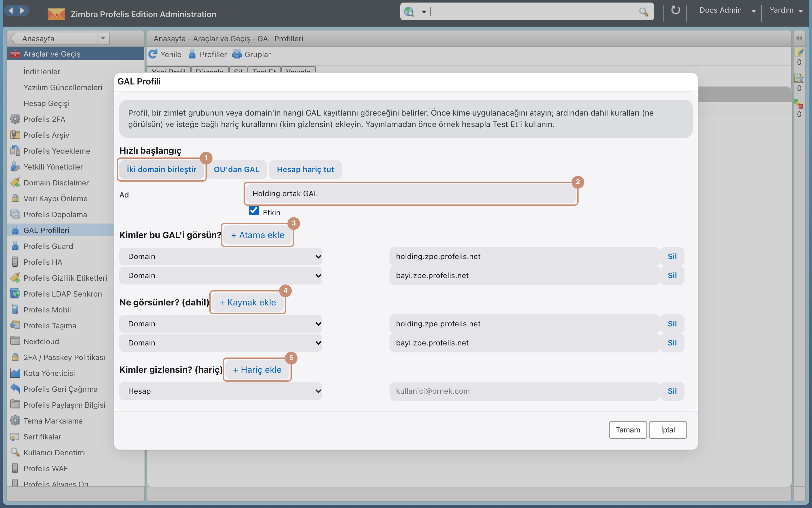The width and height of the screenshot is (812, 508).
Task: Click Sil next to kullanici@ornek.com field
Action: pos(672,391)
